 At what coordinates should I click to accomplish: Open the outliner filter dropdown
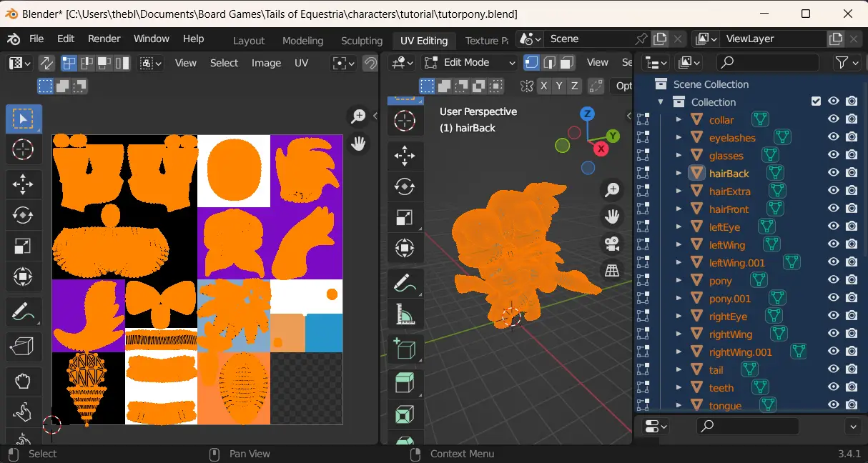(847, 62)
